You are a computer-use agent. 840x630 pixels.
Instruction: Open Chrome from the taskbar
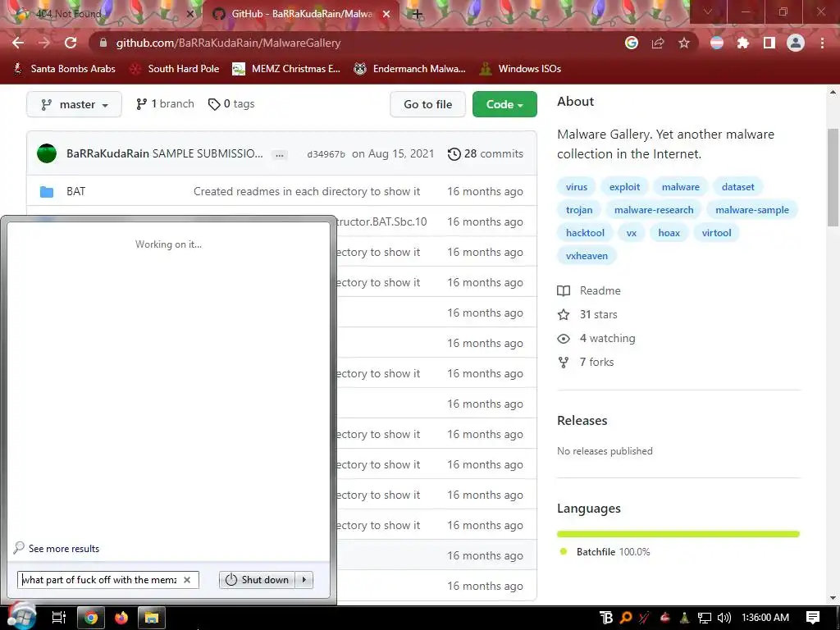pos(91,619)
